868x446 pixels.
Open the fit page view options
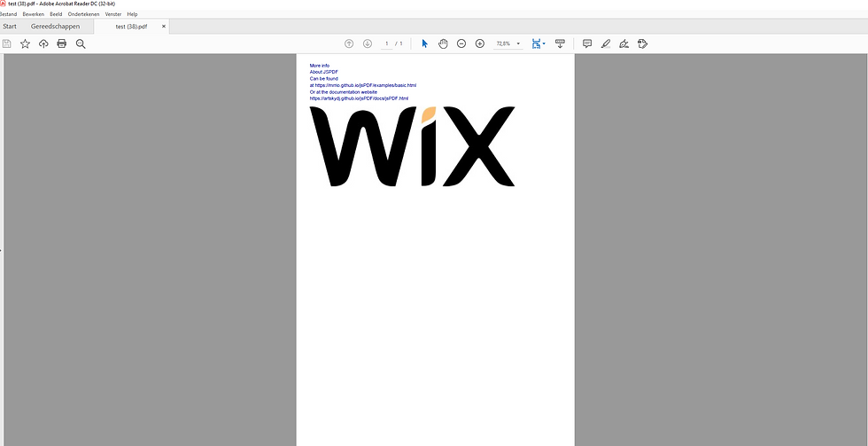539,43
